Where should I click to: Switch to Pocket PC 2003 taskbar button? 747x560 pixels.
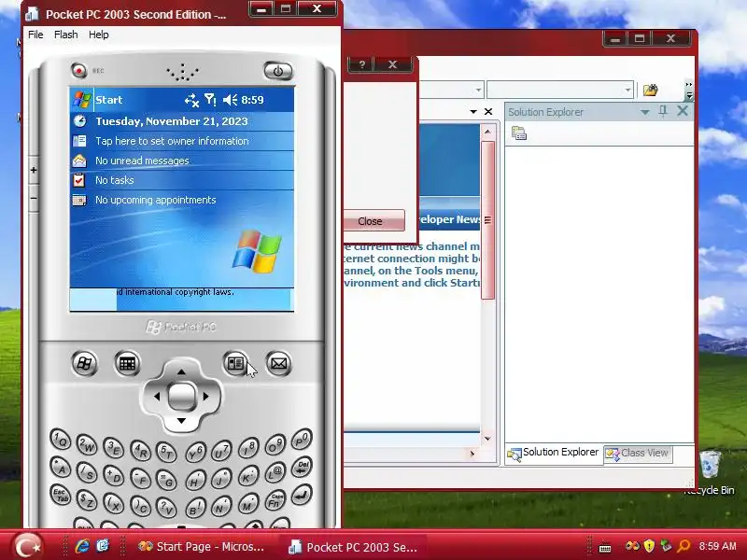click(x=353, y=547)
